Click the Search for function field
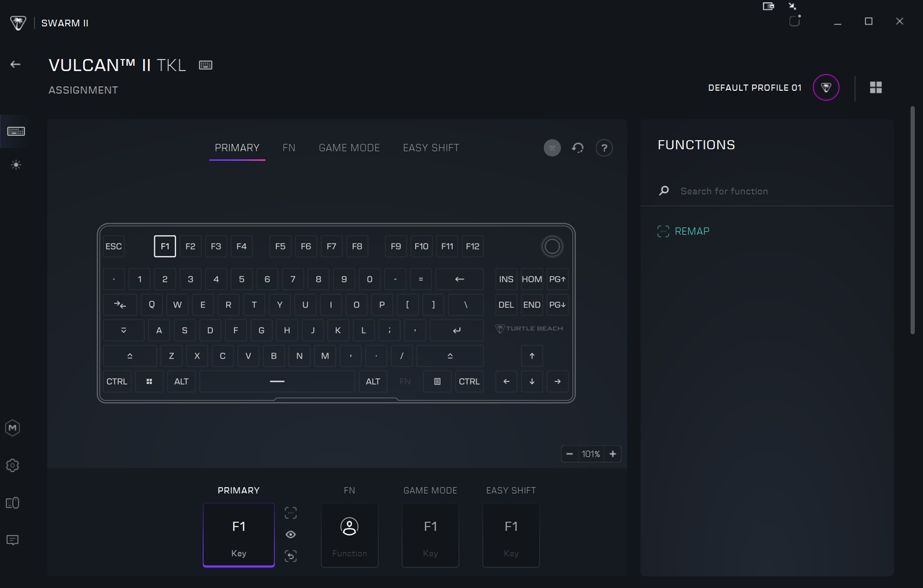923x588 pixels. [769, 191]
